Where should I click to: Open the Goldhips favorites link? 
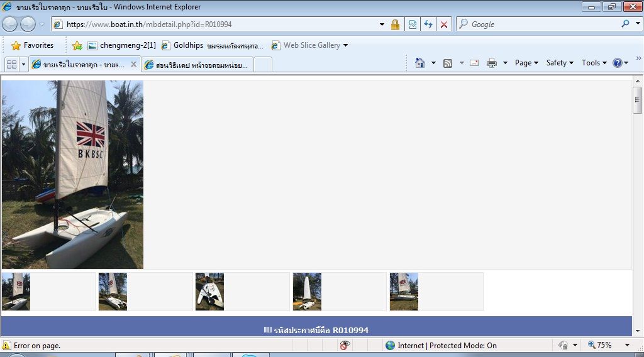212,45
